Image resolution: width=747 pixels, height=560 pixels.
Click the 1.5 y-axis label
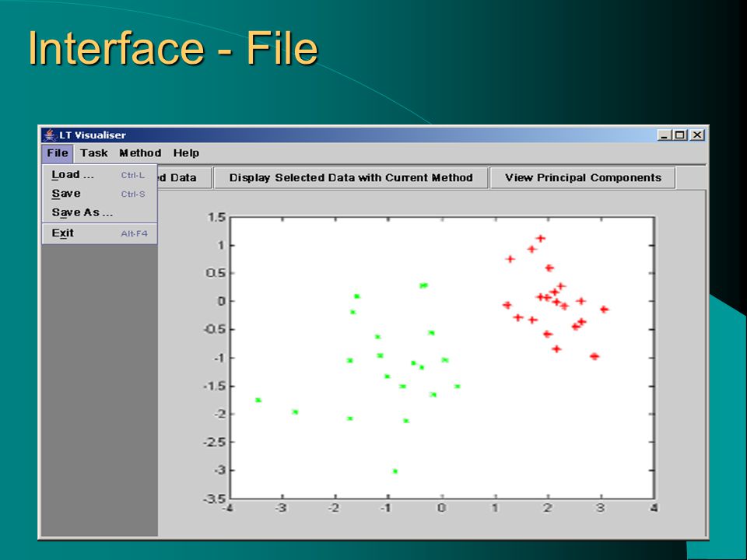pyautogui.click(x=216, y=218)
